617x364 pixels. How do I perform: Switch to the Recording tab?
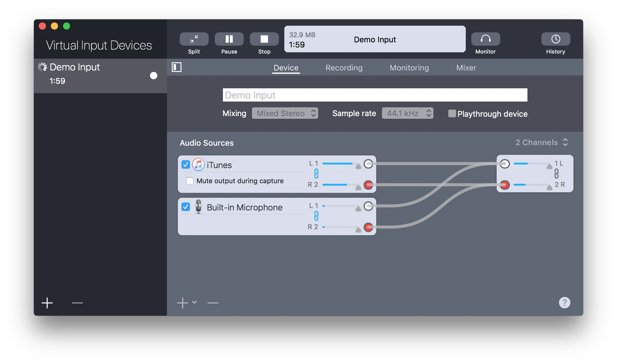(x=344, y=68)
